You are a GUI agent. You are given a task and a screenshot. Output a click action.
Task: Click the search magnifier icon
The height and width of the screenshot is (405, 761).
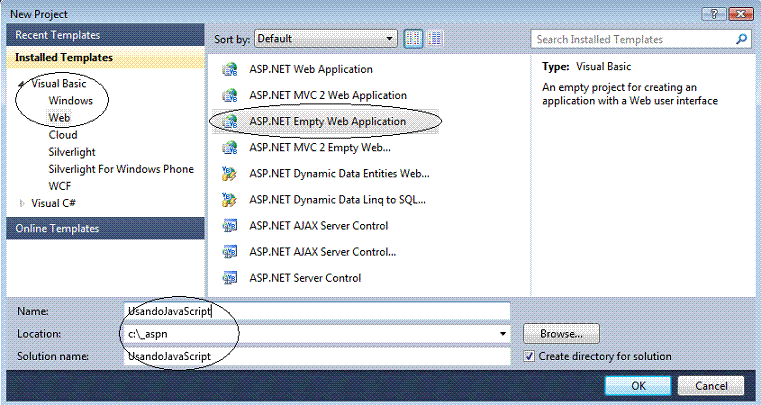pyautogui.click(x=741, y=39)
